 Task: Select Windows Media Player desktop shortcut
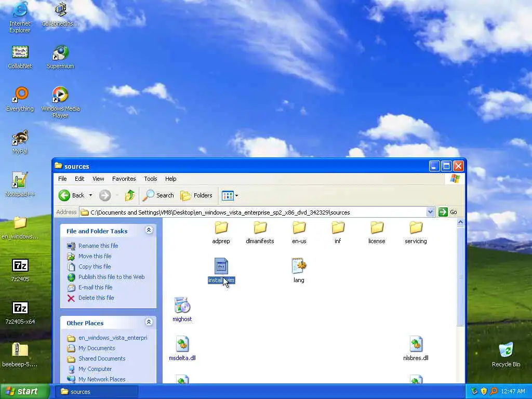point(60,102)
